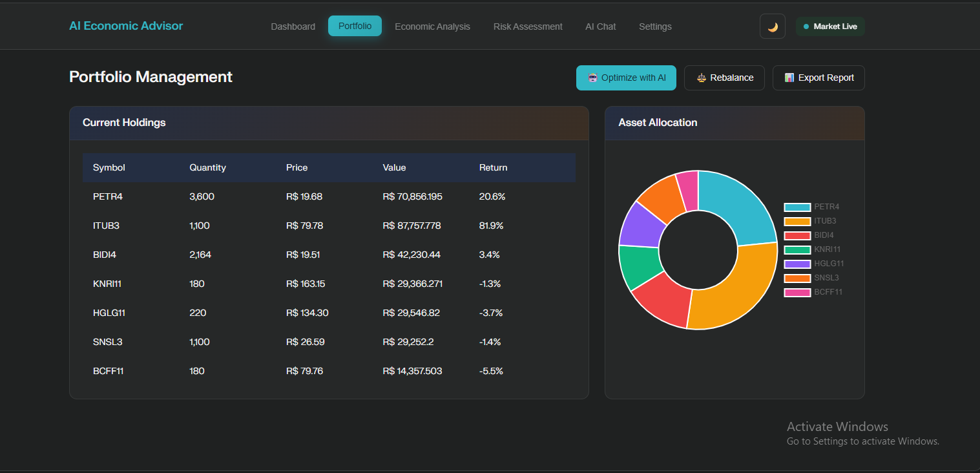The image size is (980, 473).
Task: Click the SNSL3 orange legend swatch
Action: point(797,279)
